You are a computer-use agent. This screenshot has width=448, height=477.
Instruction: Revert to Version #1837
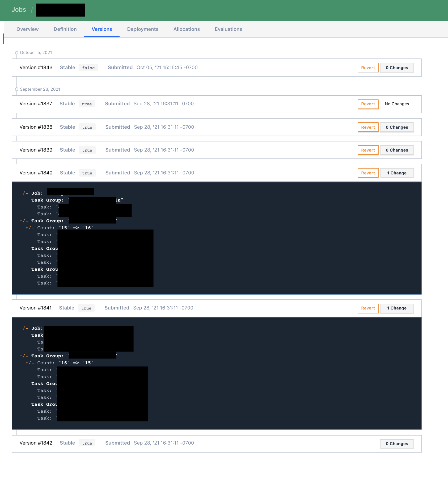click(x=368, y=104)
